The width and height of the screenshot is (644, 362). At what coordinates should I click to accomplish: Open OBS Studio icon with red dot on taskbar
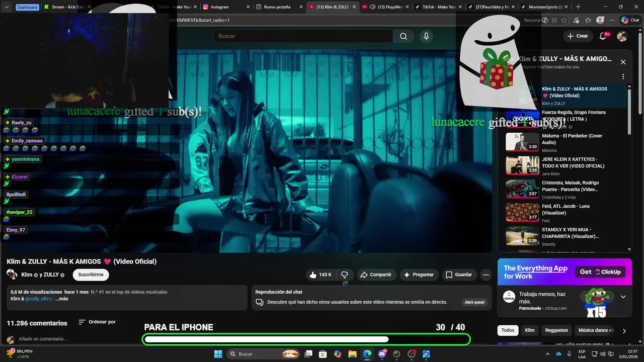click(x=412, y=354)
